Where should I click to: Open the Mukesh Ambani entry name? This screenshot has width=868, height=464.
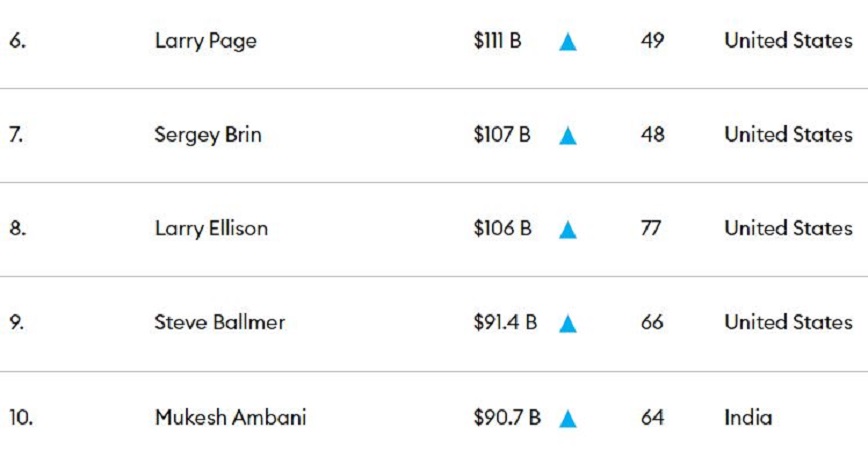pyautogui.click(x=230, y=417)
